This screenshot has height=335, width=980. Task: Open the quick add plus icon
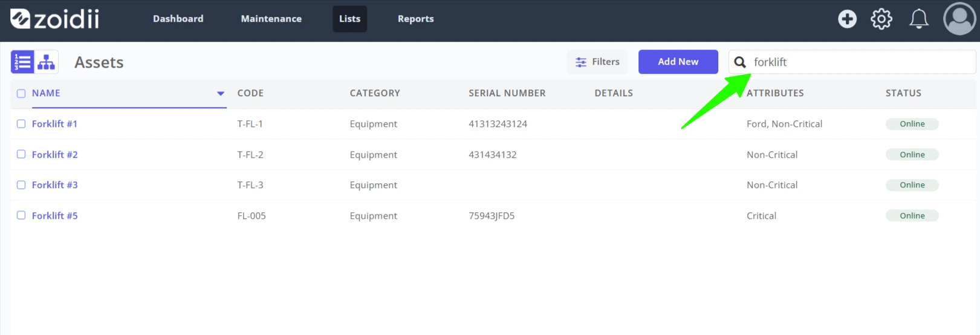[847, 19]
